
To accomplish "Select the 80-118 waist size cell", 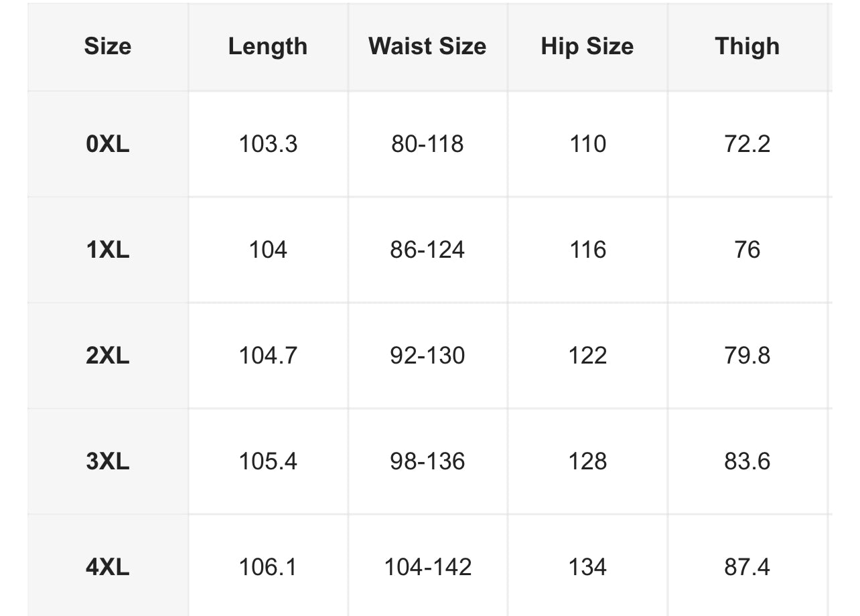I will point(427,144).
